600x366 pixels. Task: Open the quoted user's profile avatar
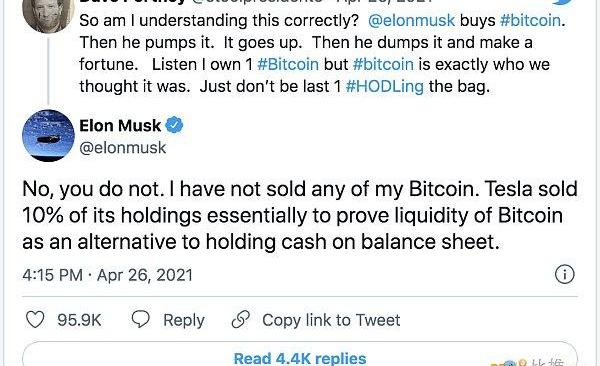click(x=48, y=15)
